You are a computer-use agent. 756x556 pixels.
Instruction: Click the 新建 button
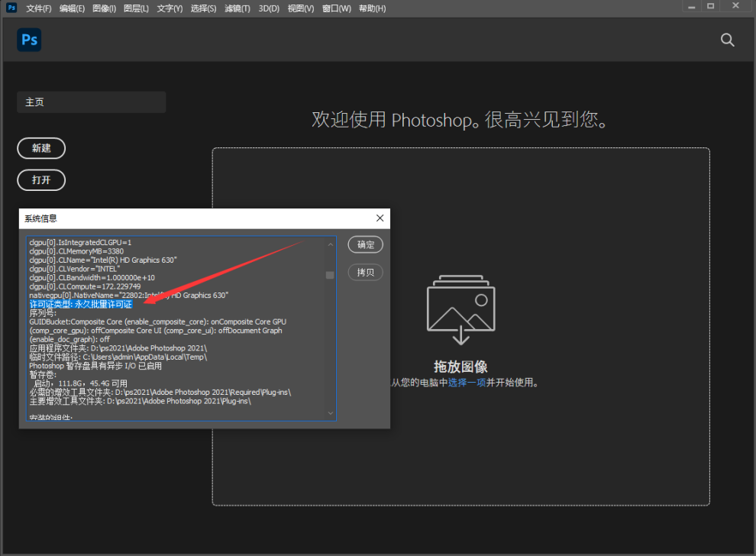point(41,148)
